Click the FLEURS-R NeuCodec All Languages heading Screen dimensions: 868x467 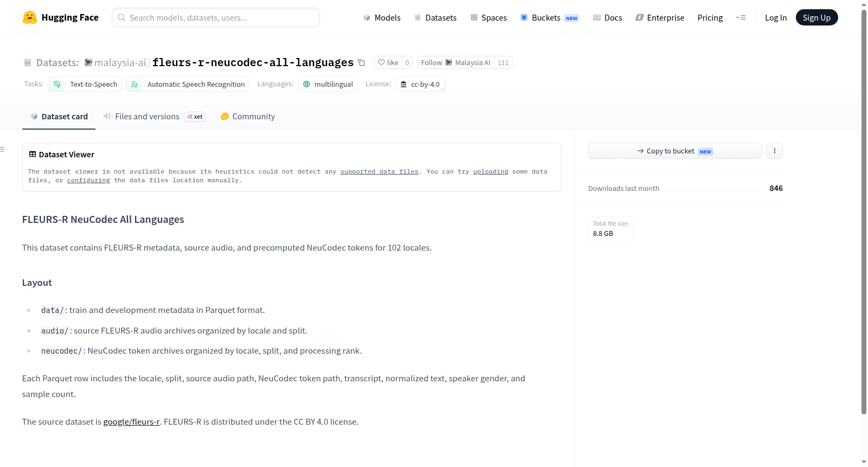[x=103, y=219]
